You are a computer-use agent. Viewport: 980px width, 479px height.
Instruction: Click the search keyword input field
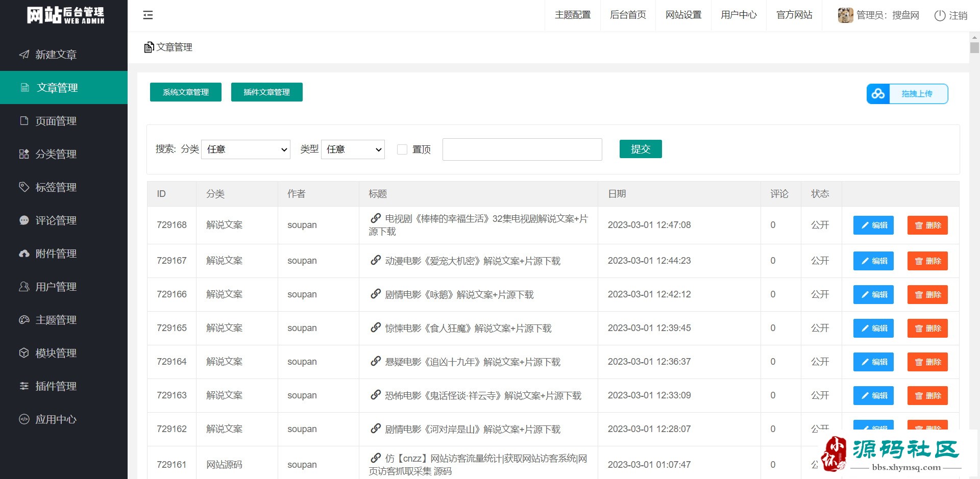tap(522, 149)
